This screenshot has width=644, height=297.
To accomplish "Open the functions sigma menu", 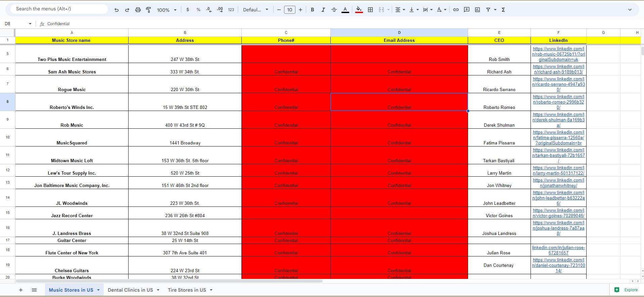I will pyautogui.click(x=503, y=10).
